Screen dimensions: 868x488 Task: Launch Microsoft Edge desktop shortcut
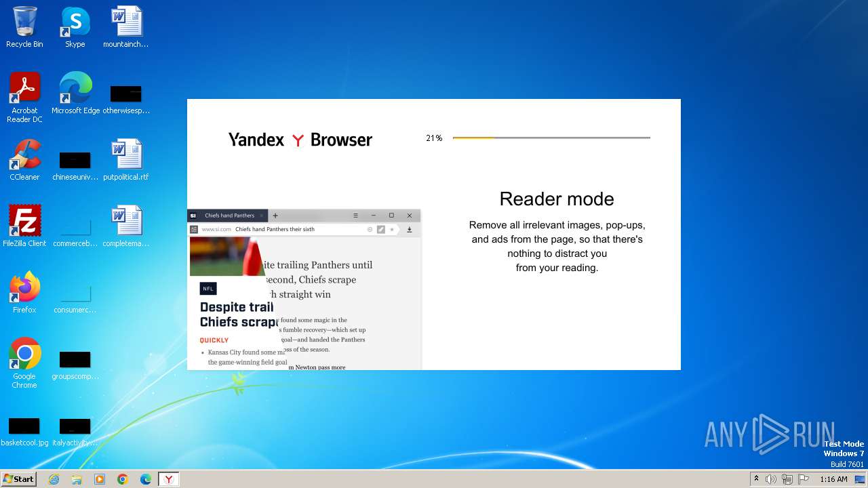click(75, 94)
